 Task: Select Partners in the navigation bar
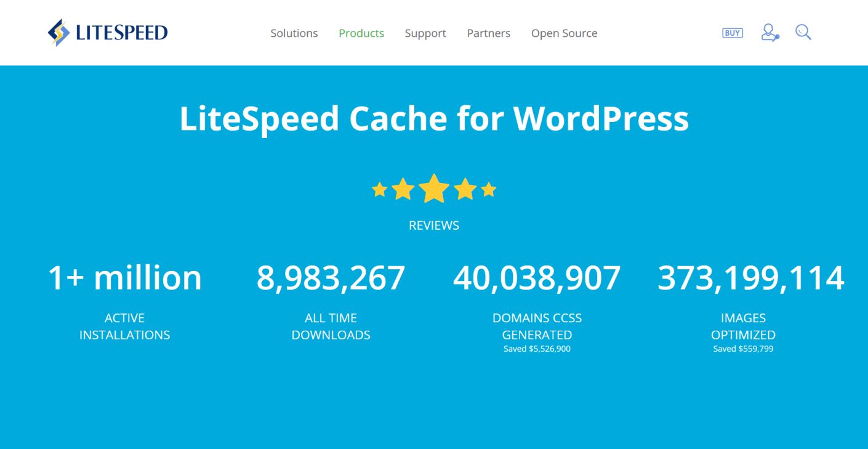coord(489,33)
